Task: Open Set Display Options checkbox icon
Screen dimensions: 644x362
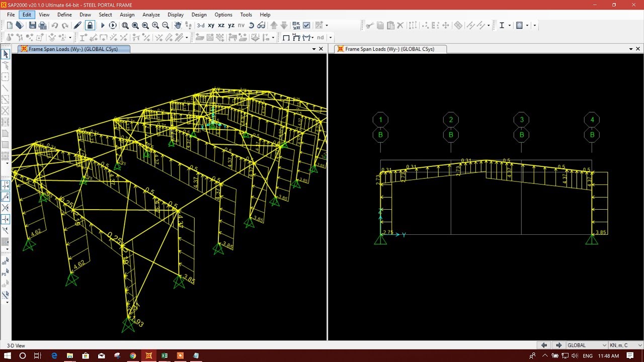Action: click(x=306, y=25)
